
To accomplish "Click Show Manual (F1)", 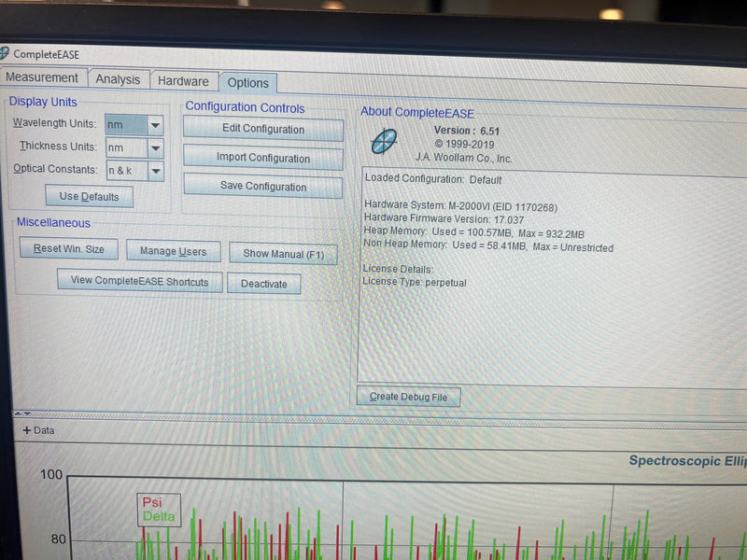I will (284, 253).
